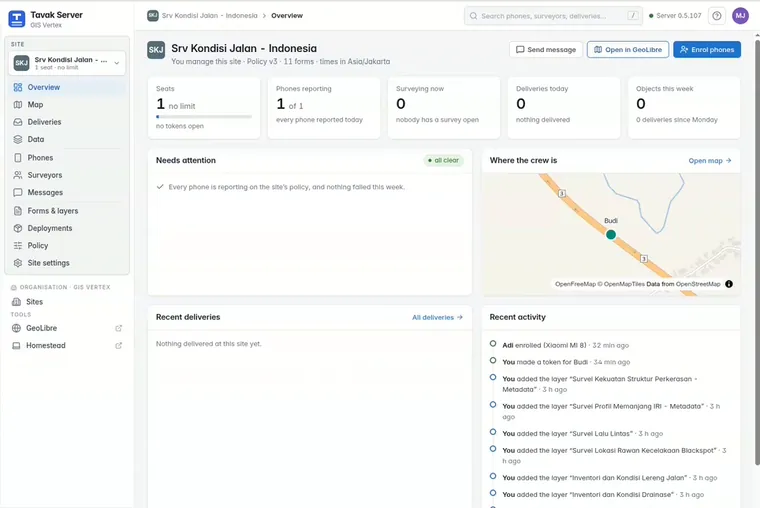Screen dimensions: 760x508
Task: Click breadcrumb Srv Kondisi Jalan - Indonesia
Action: click(x=209, y=16)
